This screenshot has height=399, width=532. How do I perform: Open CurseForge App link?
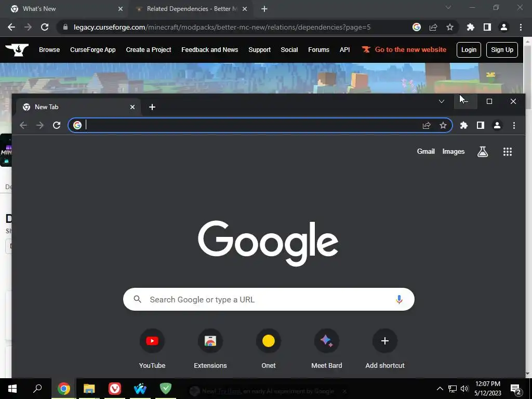click(x=93, y=50)
